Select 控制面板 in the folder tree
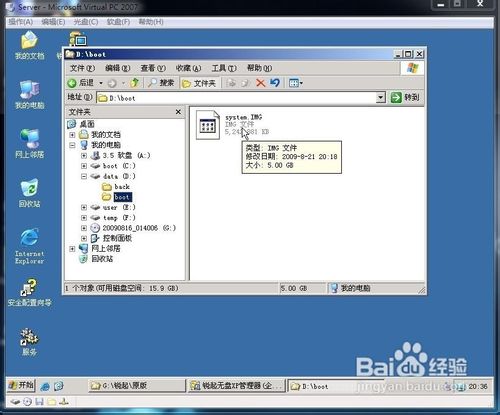Image resolution: width=500 pixels, height=415 pixels. [x=117, y=238]
